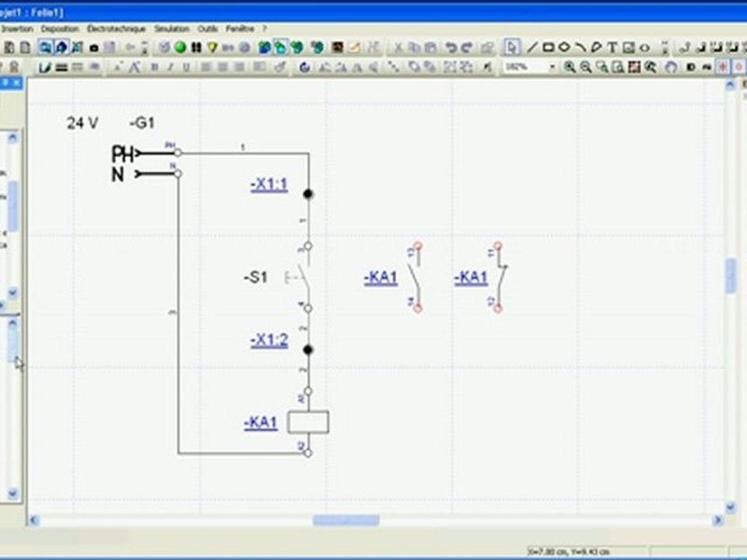Click the -X1:2 terminal link
The height and width of the screenshot is (560, 747).
(x=269, y=341)
